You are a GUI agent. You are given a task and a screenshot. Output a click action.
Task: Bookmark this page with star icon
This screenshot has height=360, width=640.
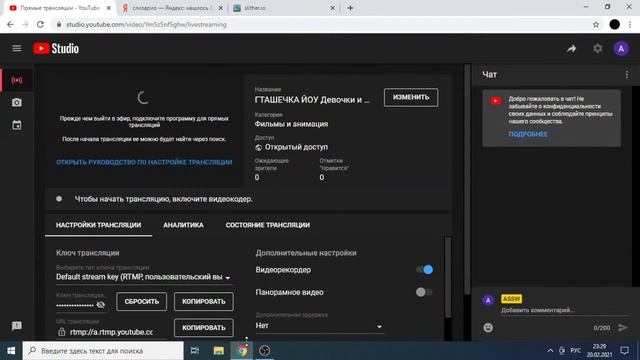click(x=596, y=24)
